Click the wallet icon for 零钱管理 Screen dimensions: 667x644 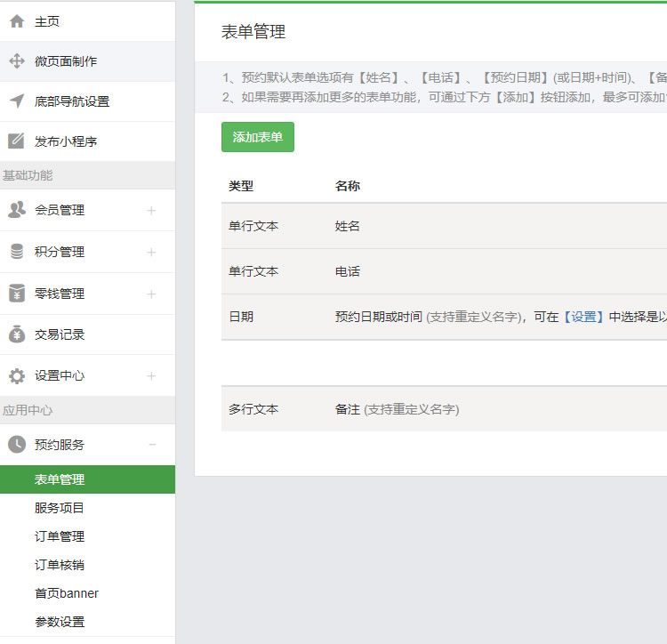pos(16,294)
